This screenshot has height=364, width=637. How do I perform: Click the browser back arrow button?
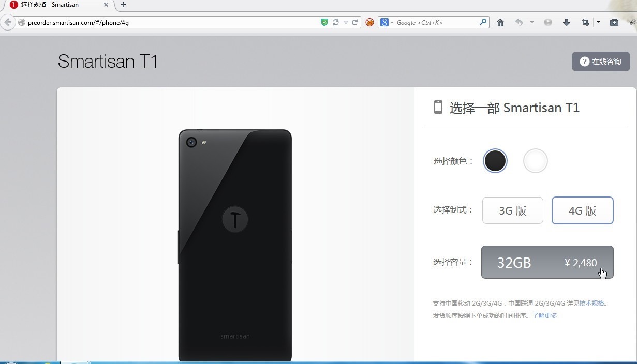tap(7, 22)
